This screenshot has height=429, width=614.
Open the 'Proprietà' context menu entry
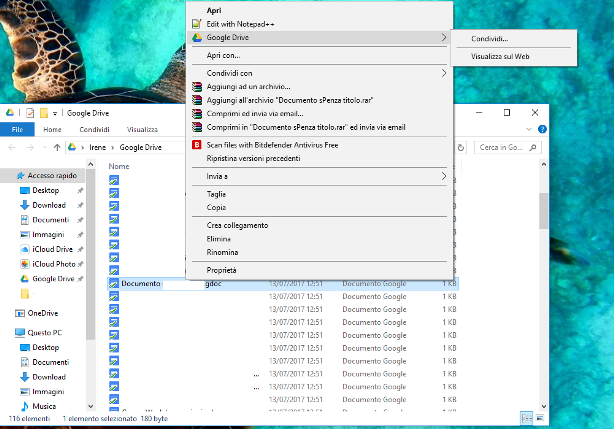[x=222, y=270]
